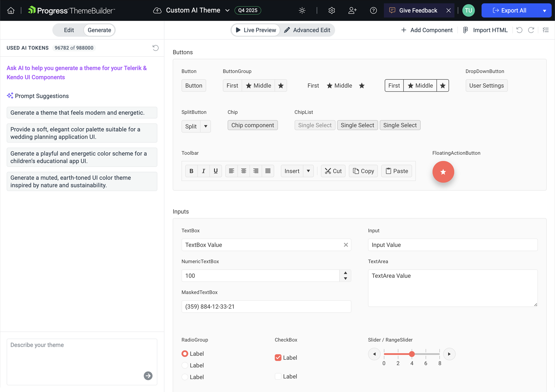Select the second radio button Label in RadioGroup
The width and height of the screenshot is (555, 392).
pos(185,365)
